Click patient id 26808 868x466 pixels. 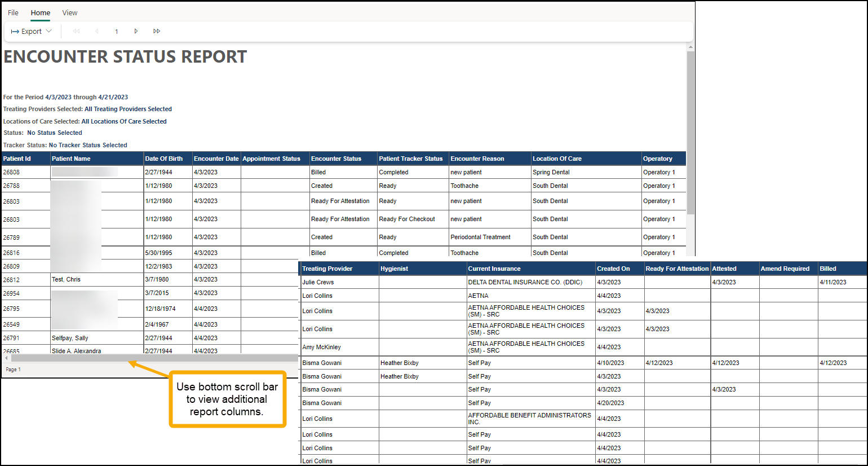click(x=11, y=172)
